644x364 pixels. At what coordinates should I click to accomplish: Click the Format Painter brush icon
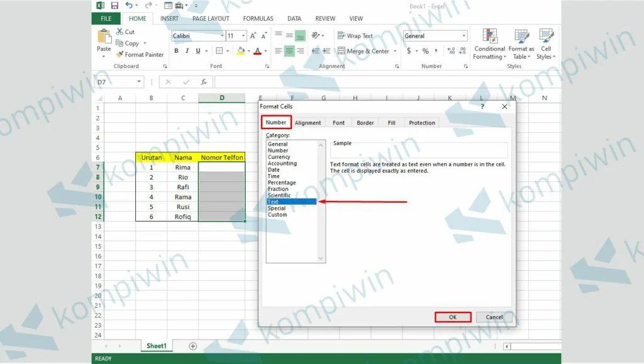click(x=120, y=55)
